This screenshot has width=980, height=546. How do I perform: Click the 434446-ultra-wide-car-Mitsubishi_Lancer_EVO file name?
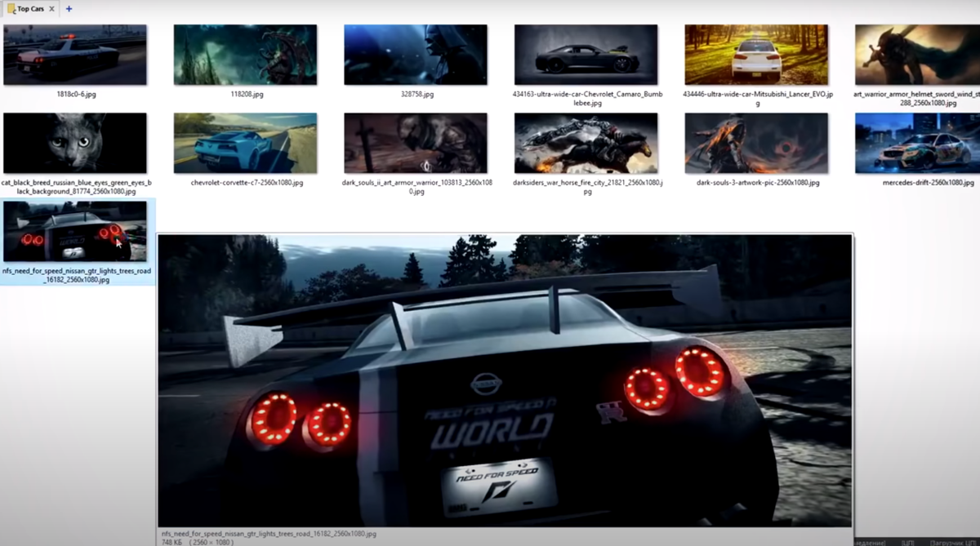click(757, 99)
